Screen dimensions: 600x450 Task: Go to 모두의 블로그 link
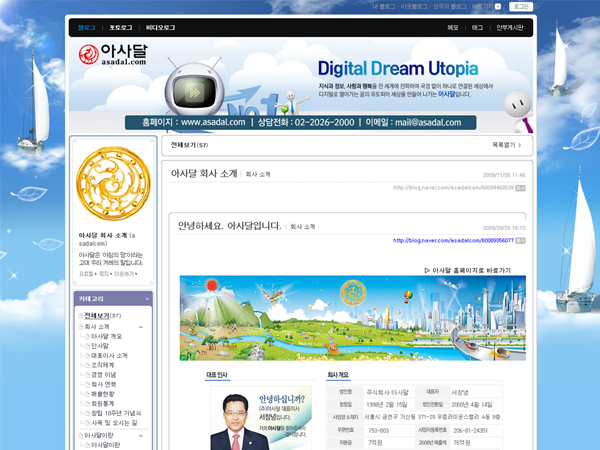tap(450, 7)
